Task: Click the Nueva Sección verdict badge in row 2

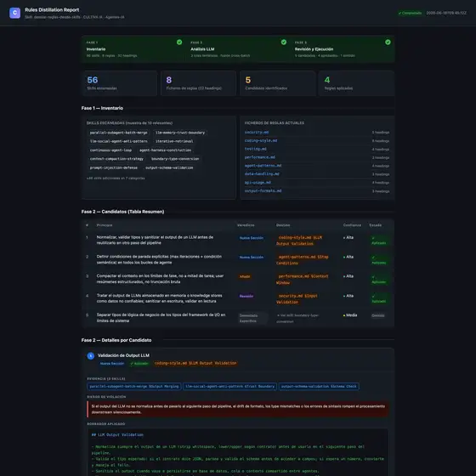Action: click(x=252, y=258)
